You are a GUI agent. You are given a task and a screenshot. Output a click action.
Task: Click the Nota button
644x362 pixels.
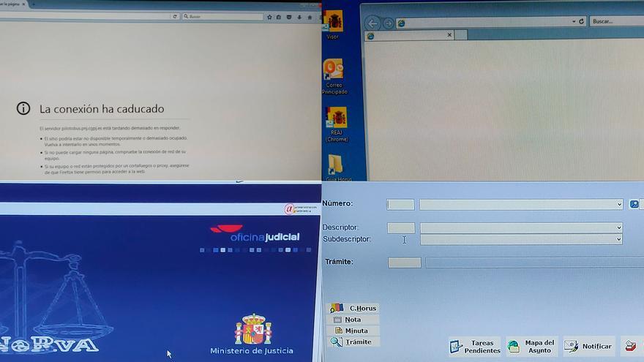coord(353,320)
